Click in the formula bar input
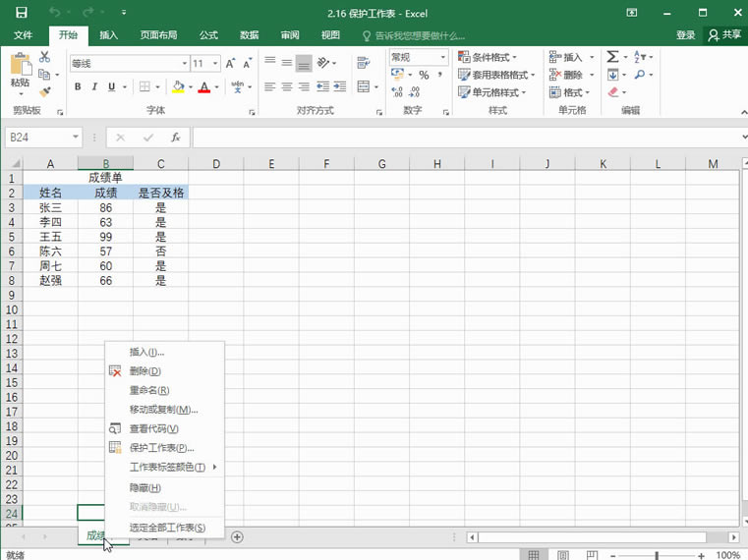Viewport: 748px width, 560px height. pyautogui.click(x=468, y=138)
